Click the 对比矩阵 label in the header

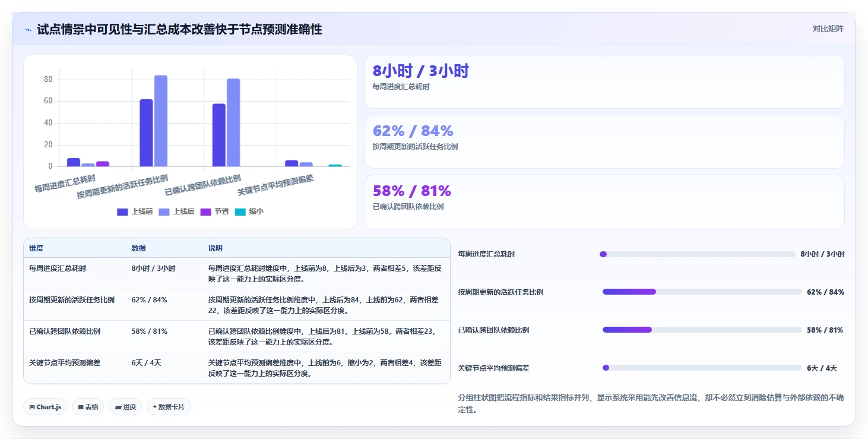tap(828, 29)
